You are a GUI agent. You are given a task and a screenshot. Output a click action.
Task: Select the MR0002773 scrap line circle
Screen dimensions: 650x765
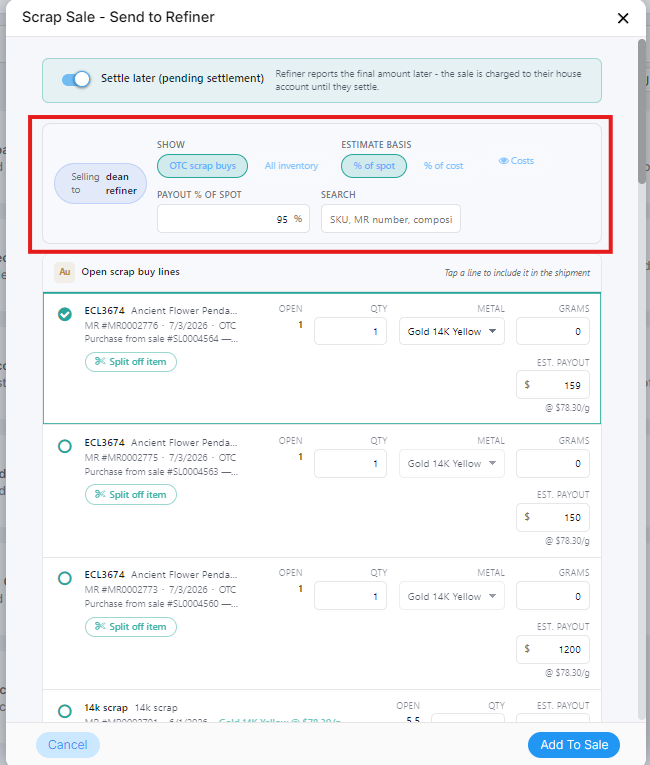[64, 578]
